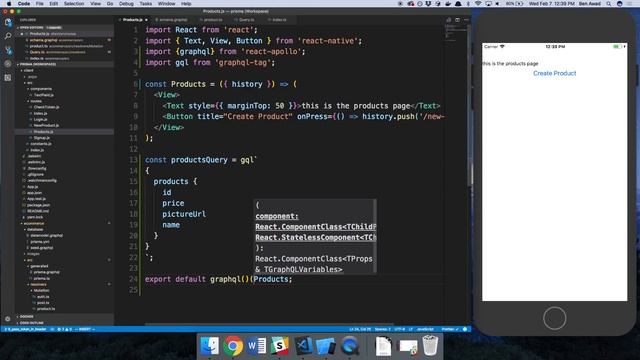
Task: Switch to the product.ts editor tab
Action: [213, 20]
